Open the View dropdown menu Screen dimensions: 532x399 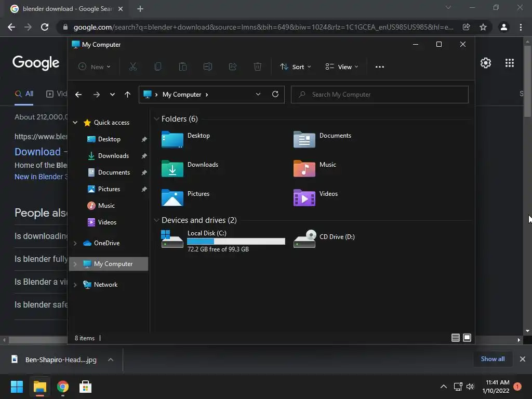click(342, 67)
